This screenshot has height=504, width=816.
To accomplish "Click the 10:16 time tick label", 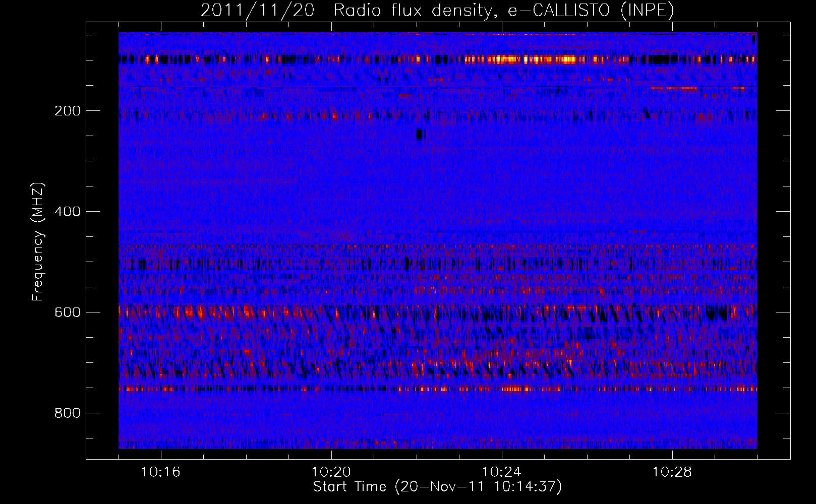I will (x=161, y=472).
